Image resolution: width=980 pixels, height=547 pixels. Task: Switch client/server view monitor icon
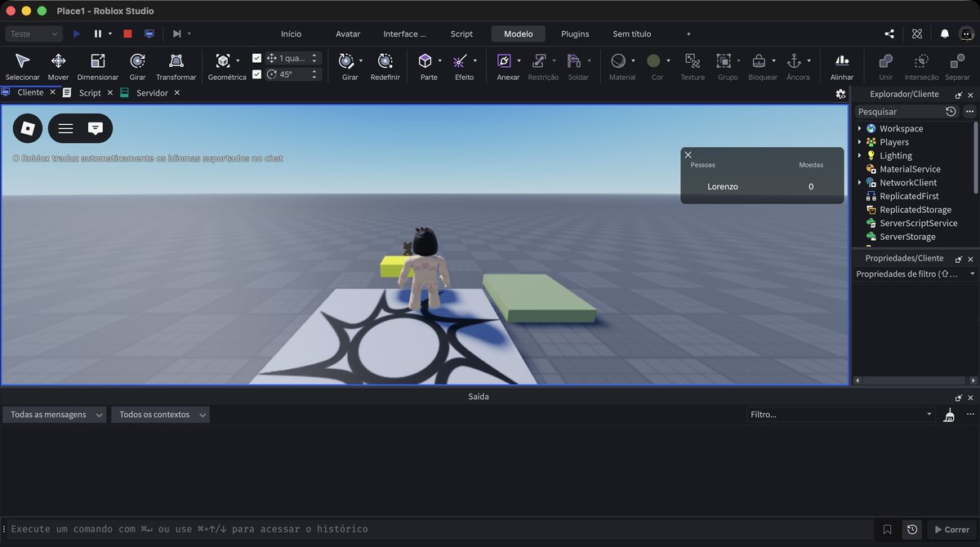(x=149, y=33)
